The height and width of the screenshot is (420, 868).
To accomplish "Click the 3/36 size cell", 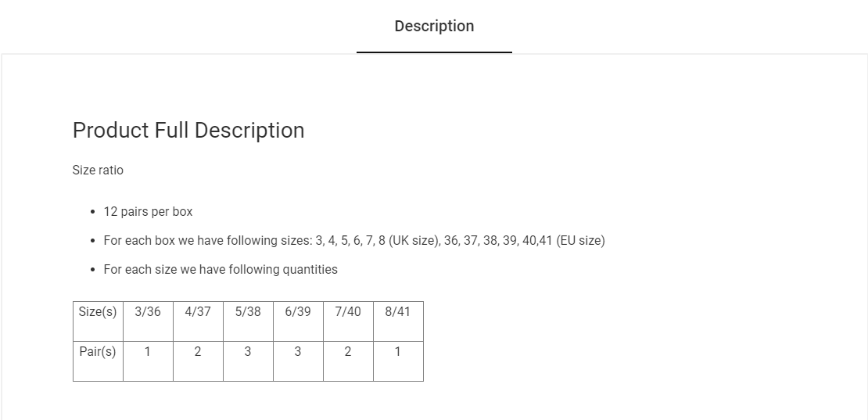I will [x=148, y=312].
